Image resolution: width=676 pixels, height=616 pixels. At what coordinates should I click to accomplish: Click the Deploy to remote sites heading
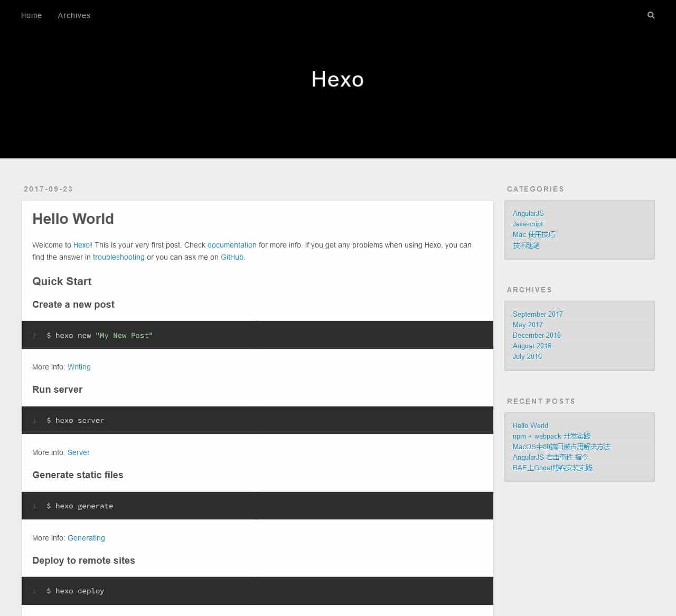[x=83, y=561]
